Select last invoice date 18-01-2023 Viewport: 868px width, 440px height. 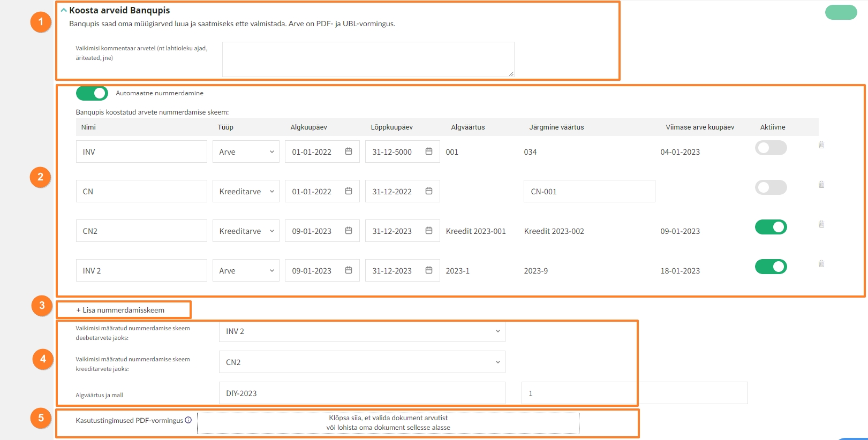(680, 271)
